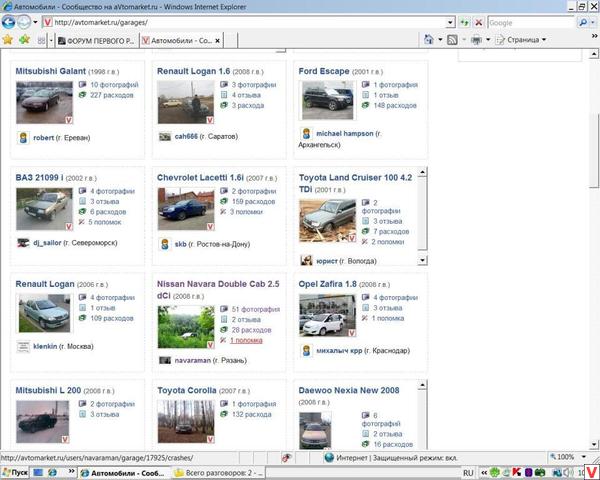Click the avatar icon next to skb
600x480 pixels.
[165, 244]
